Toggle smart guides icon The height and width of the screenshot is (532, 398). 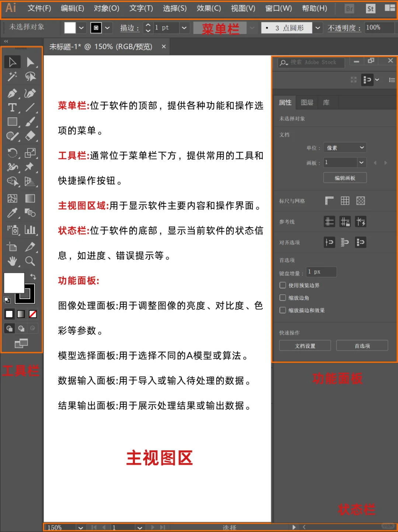pyautogui.click(x=361, y=222)
